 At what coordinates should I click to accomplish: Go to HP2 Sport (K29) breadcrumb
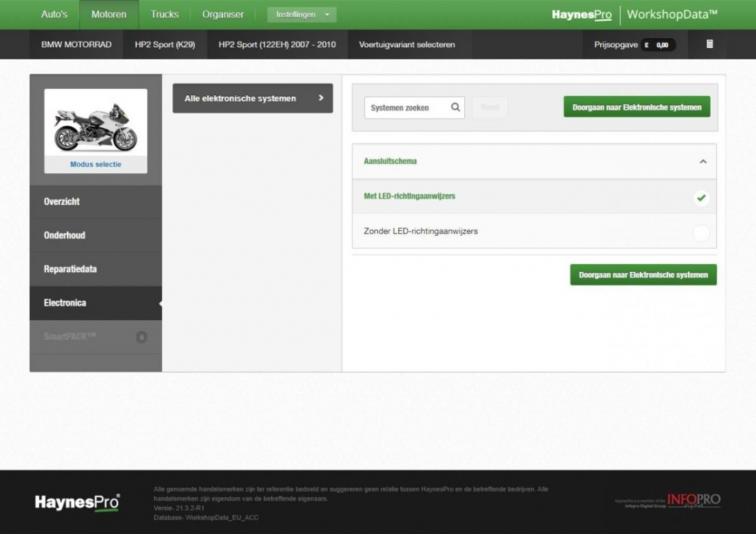tap(165, 44)
